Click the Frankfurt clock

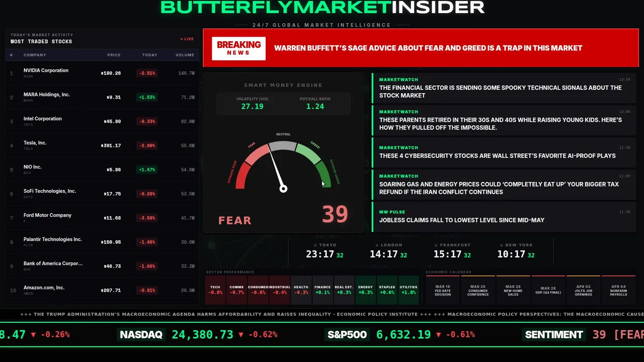tap(452, 251)
